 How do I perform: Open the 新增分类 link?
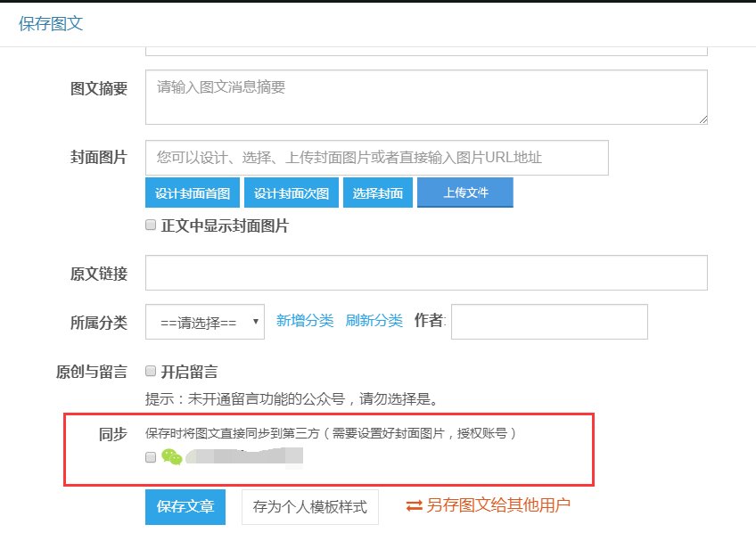pyautogui.click(x=303, y=322)
